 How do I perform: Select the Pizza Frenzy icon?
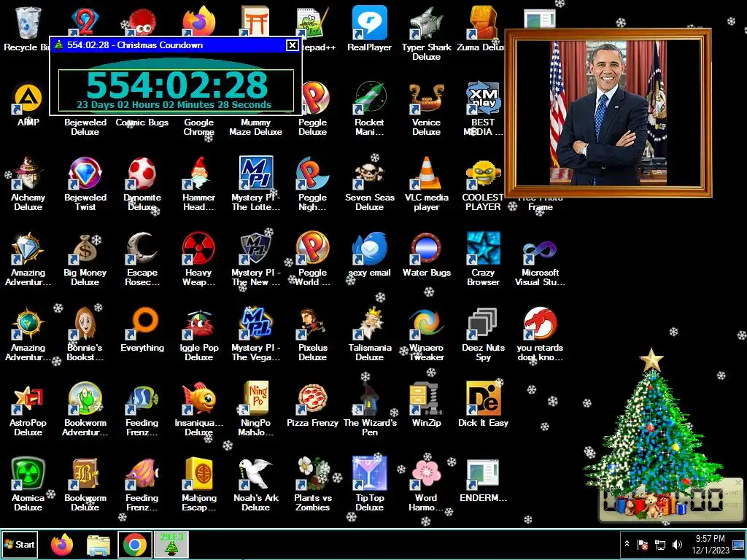click(312, 399)
